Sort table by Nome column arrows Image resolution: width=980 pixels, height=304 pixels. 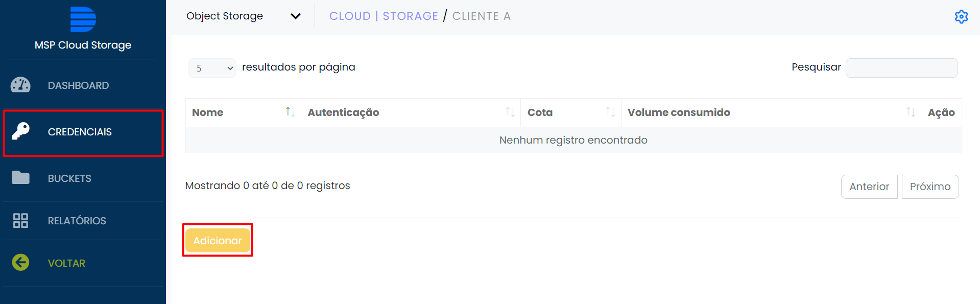pyautogui.click(x=290, y=112)
